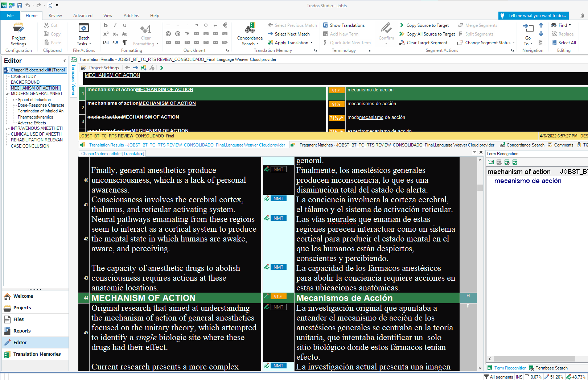
Task: Switch to the Review ribbon tab
Action: [55, 16]
